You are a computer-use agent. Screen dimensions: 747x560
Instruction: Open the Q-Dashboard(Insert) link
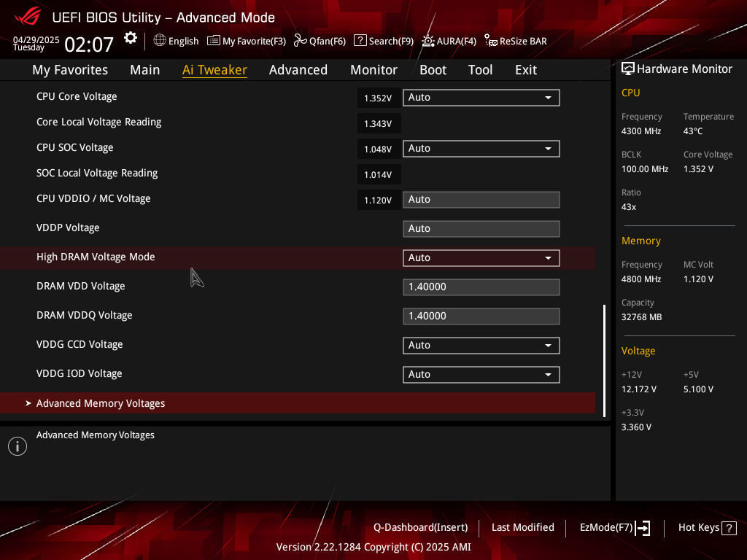pos(421,528)
